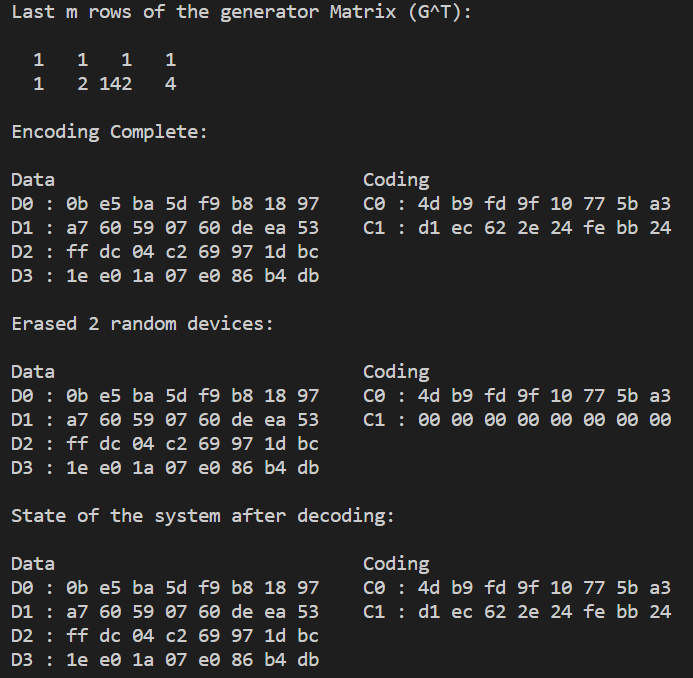The image size is (693, 678).
Task: Click the C1 row in the after-decoding section
Action: [517, 612]
